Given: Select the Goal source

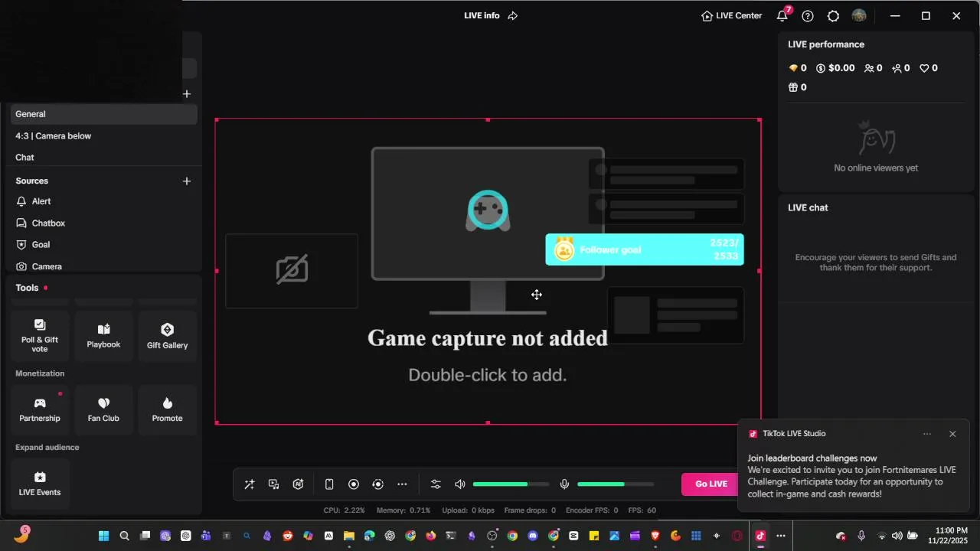Looking at the screenshot, I should pos(104,245).
